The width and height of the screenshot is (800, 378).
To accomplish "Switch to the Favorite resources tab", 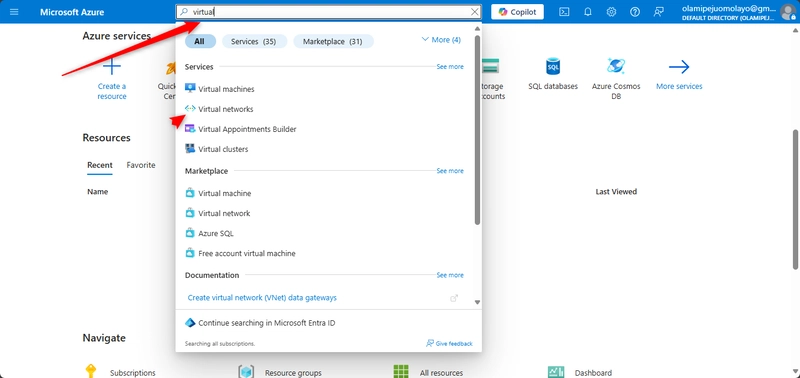I will pyautogui.click(x=141, y=165).
